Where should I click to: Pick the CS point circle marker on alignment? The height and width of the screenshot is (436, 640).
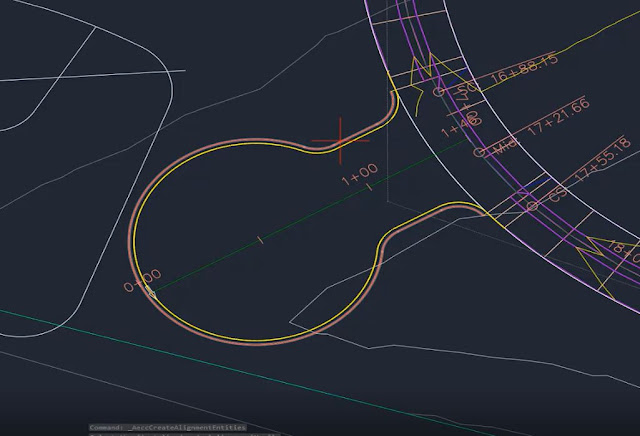point(532,206)
